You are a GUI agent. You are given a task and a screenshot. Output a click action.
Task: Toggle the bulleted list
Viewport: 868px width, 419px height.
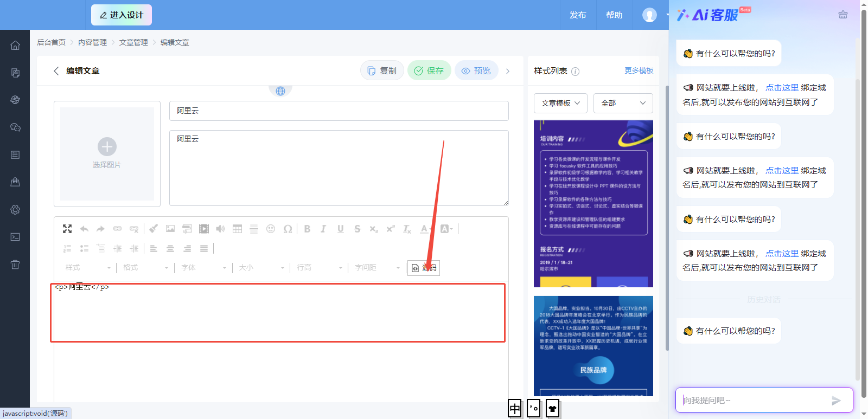(84, 248)
